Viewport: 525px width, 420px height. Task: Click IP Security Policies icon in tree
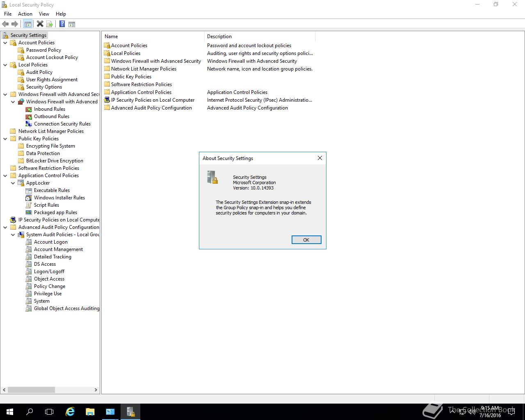pyautogui.click(x=13, y=220)
